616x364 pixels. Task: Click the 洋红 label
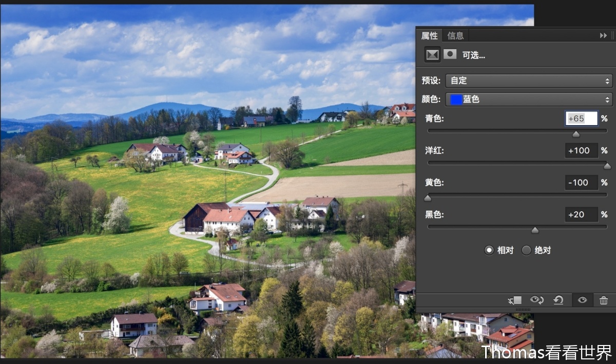click(434, 151)
